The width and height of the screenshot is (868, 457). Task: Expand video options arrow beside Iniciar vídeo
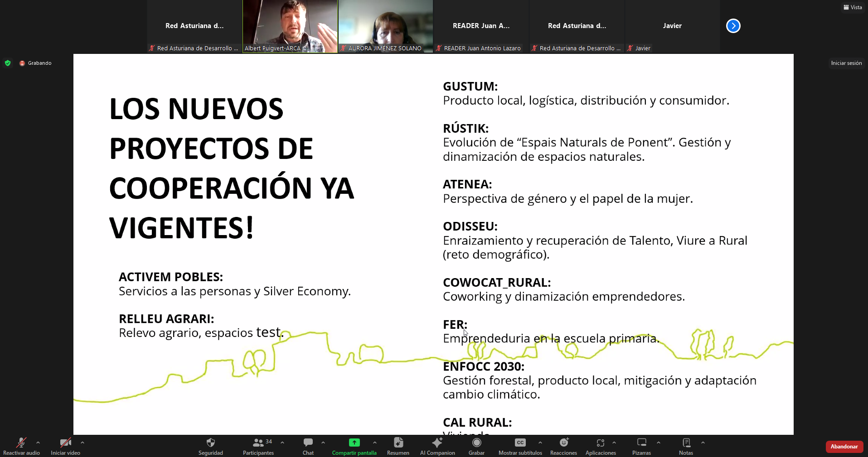point(82,443)
